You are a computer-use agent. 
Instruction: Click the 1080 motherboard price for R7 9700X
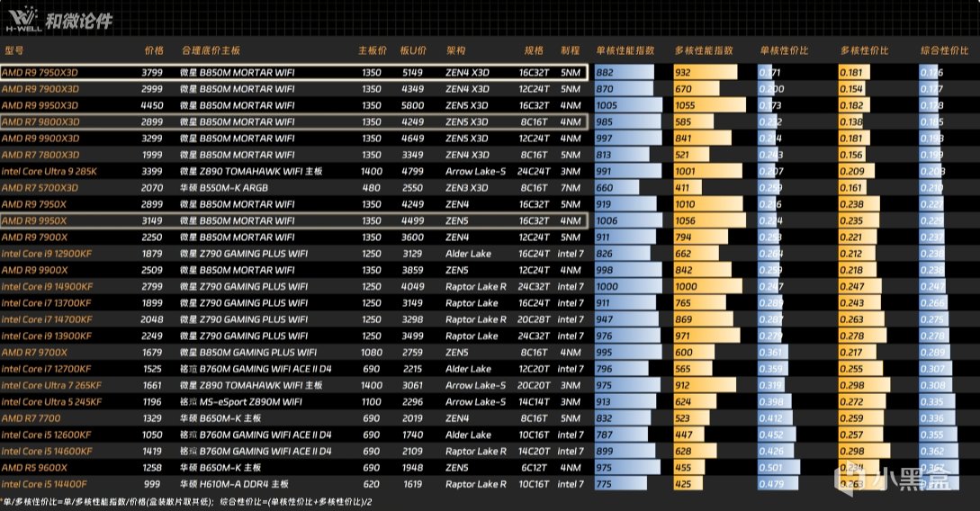pyautogui.click(x=372, y=353)
